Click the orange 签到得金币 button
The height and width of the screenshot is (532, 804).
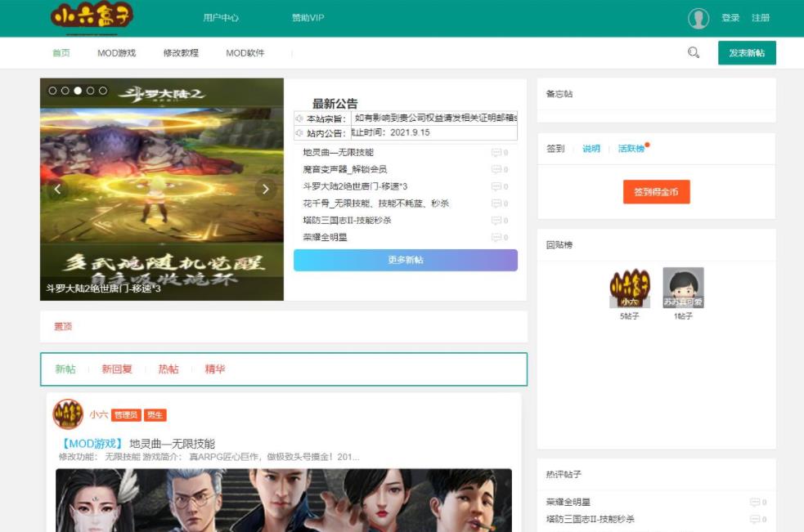(656, 193)
